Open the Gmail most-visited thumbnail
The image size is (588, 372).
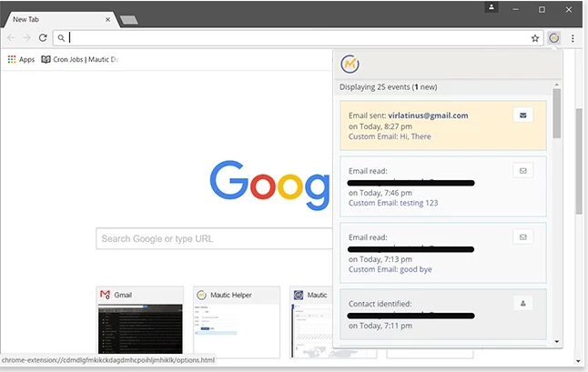click(x=140, y=323)
